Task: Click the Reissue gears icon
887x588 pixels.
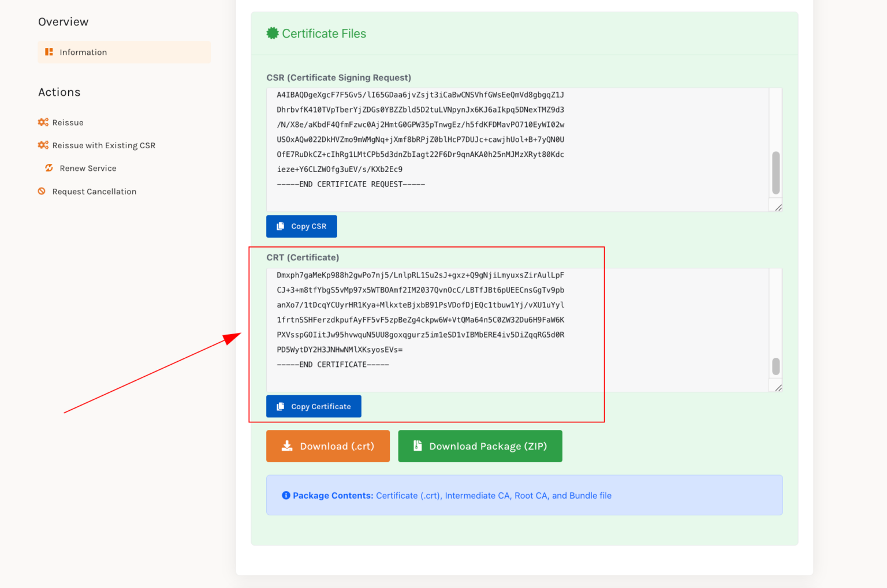Action: click(43, 122)
